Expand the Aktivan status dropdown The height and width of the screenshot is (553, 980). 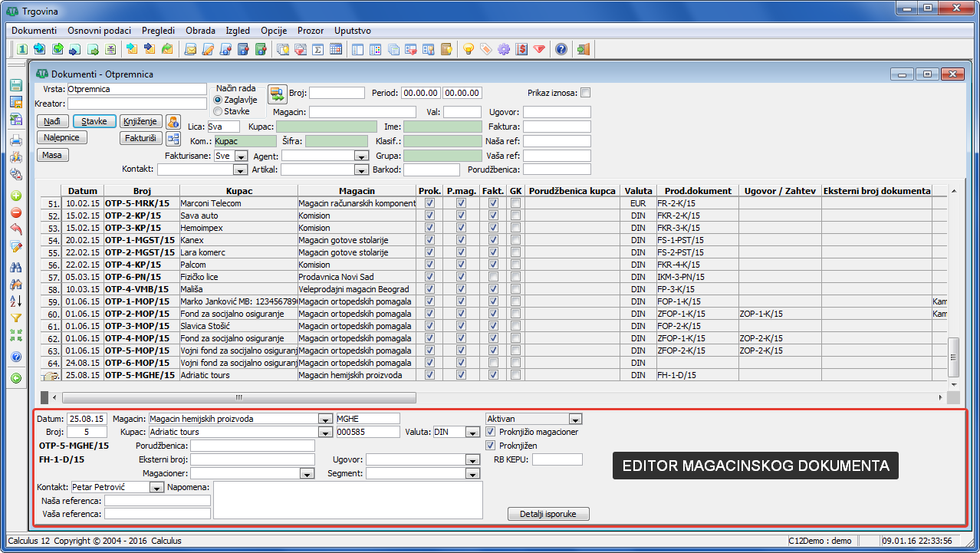tap(575, 419)
